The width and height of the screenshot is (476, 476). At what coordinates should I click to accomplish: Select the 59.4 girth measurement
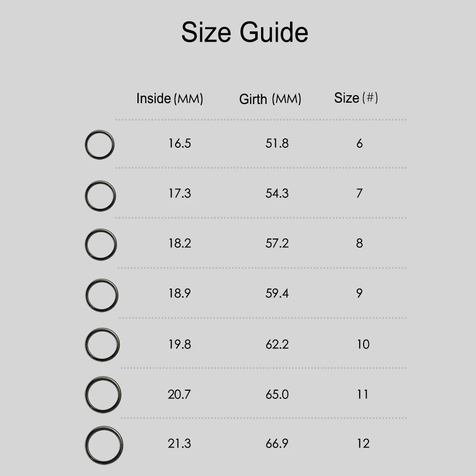[277, 293]
